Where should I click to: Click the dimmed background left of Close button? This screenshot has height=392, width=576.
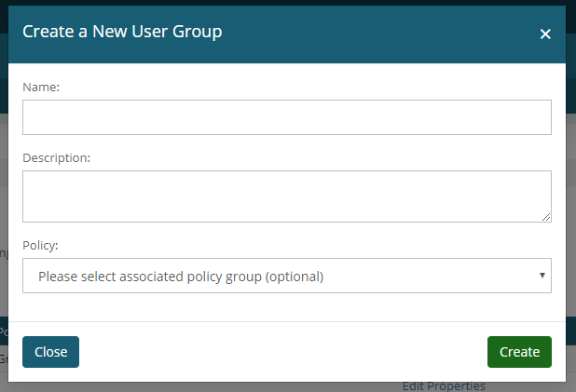[4, 354]
